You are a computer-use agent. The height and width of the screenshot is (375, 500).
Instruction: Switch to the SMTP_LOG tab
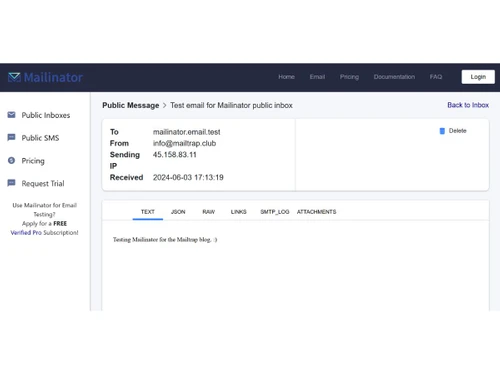tap(275, 212)
